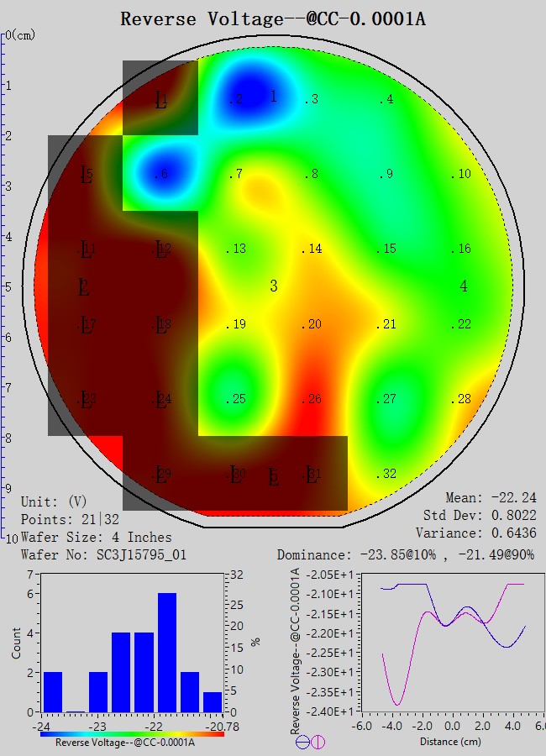This screenshot has width=546, height=756.
Task: Click the excluded marker at point 1
Action: [160, 101]
